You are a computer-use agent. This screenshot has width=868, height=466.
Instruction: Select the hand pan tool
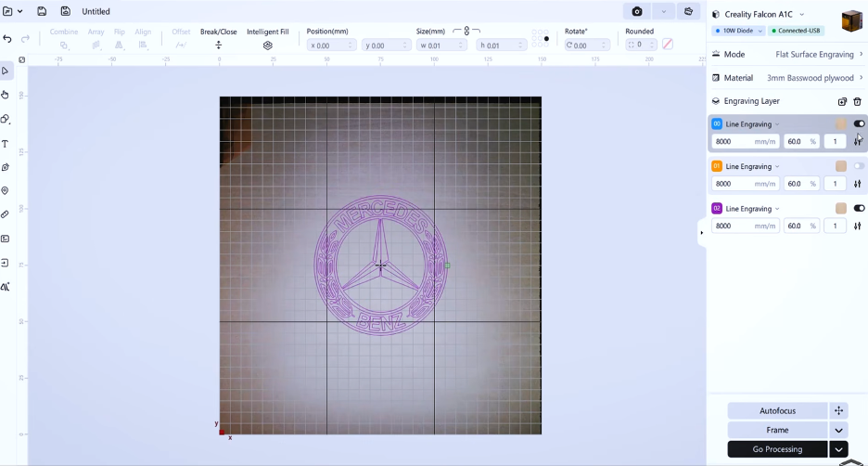(5, 95)
